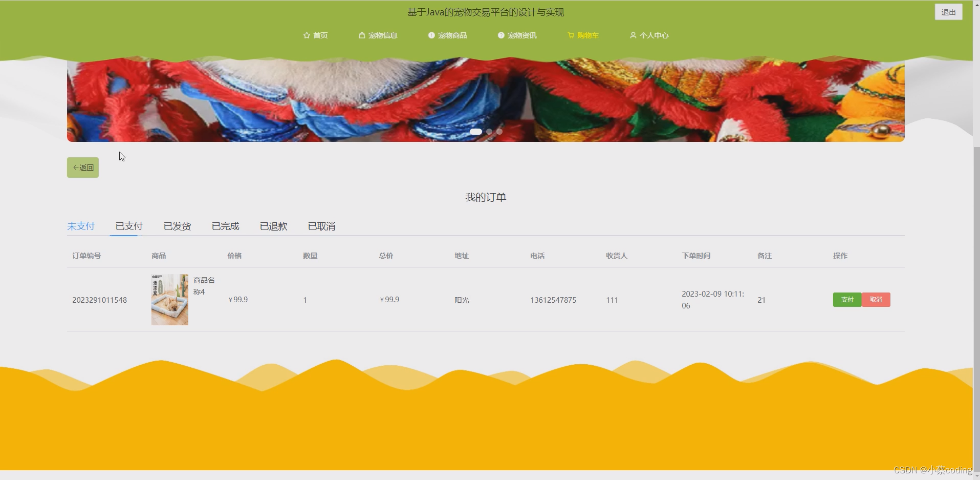
Task: Open 首页 home menu item
Action: [x=316, y=35]
